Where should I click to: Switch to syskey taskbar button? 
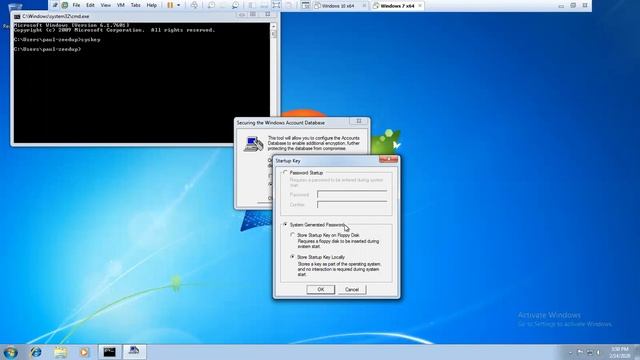point(134,352)
